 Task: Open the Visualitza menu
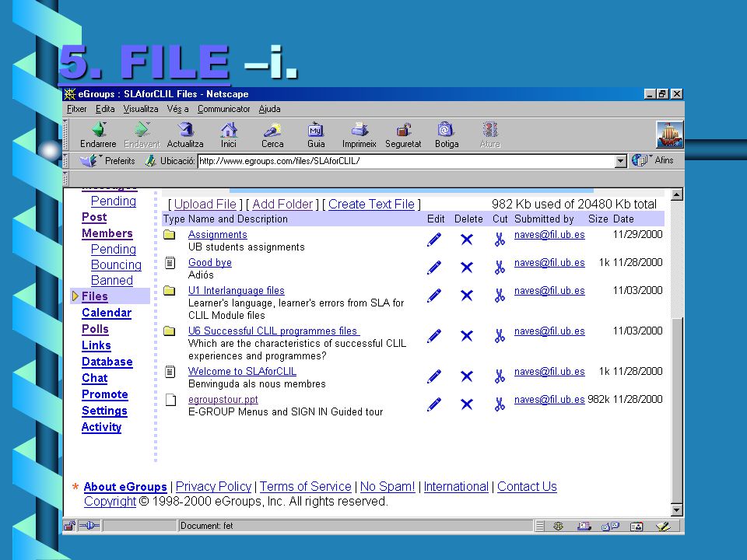point(141,109)
